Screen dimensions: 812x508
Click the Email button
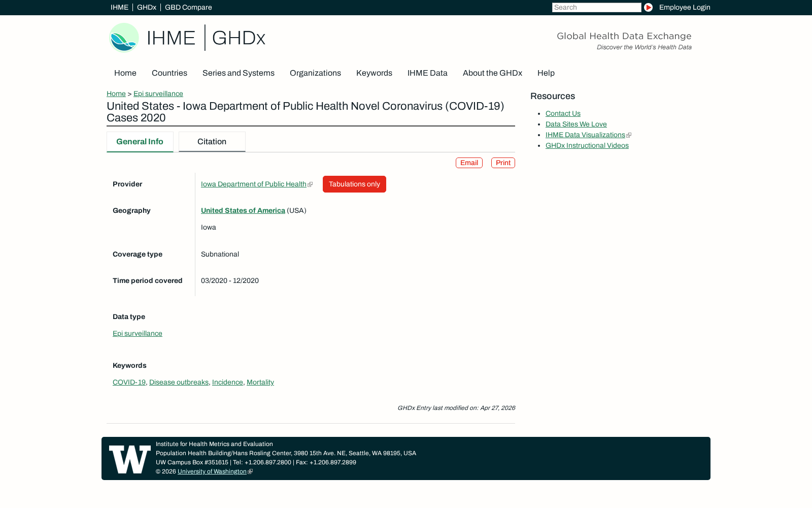coord(469,163)
